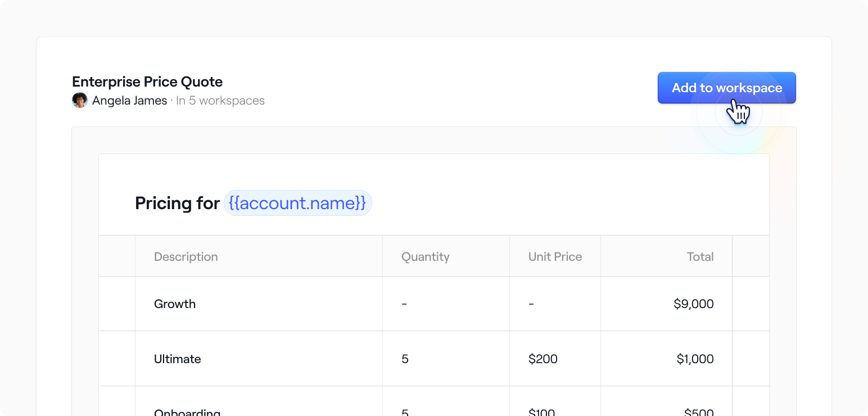Image resolution: width=868 pixels, height=416 pixels.
Task: Select the Description column header
Action: pos(186,256)
